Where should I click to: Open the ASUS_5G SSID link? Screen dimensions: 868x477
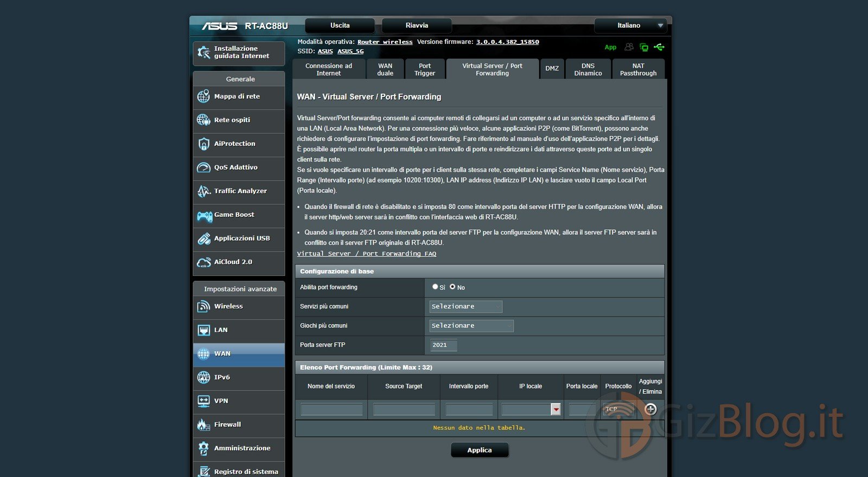[350, 51]
